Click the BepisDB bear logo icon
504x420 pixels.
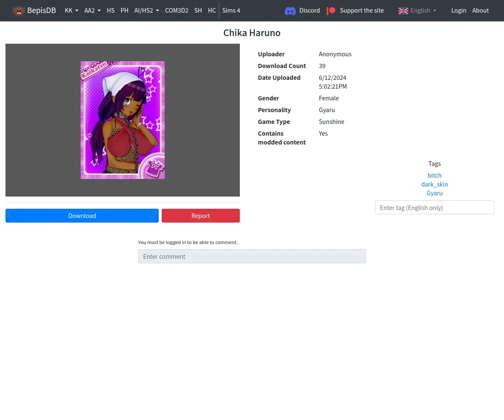coord(19,10)
